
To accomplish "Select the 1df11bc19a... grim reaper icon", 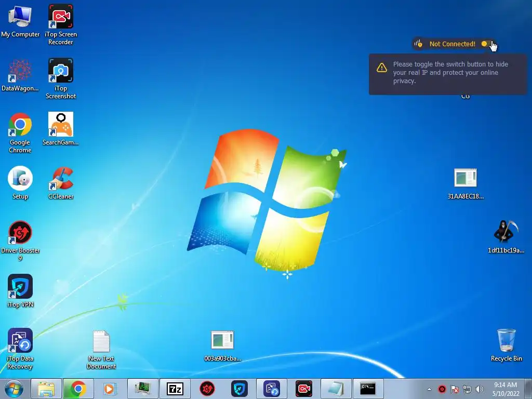I will coord(506,236).
